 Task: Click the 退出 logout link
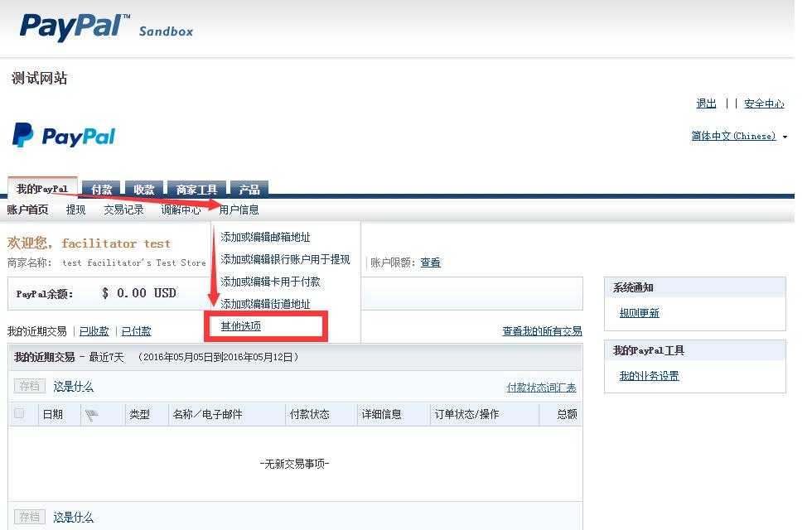(x=706, y=104)
